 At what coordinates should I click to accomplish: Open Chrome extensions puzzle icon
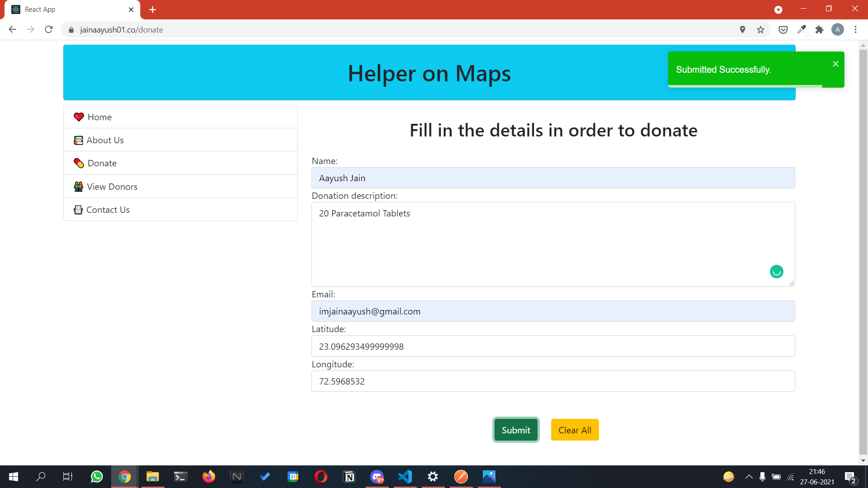819,30
